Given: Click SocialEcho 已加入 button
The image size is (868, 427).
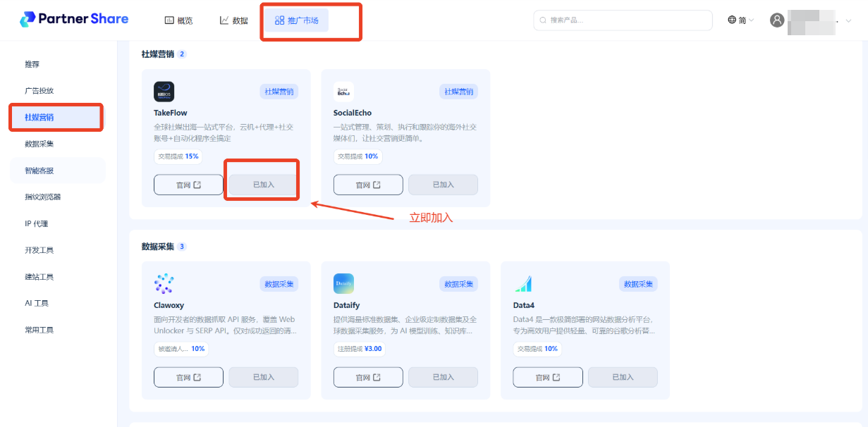Looking at the screenshot, I should coord(444,185).
